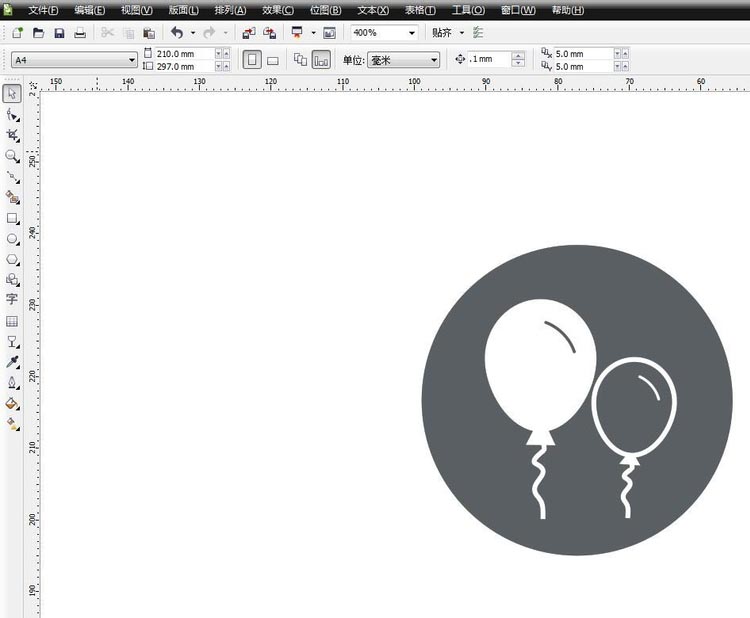Apply layout to current page only
The width and height of the screenshot is (750, 618).
[321, 60]
